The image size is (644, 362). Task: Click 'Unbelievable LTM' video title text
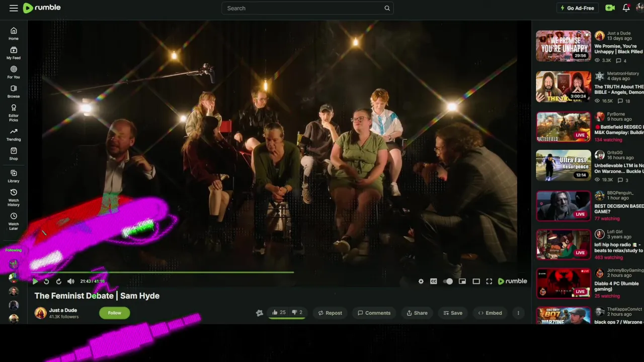tap(619, 168)
